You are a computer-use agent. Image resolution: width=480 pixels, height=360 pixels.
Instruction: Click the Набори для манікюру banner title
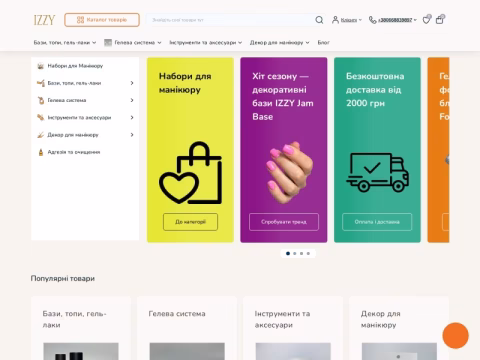[x=185, y=83]
